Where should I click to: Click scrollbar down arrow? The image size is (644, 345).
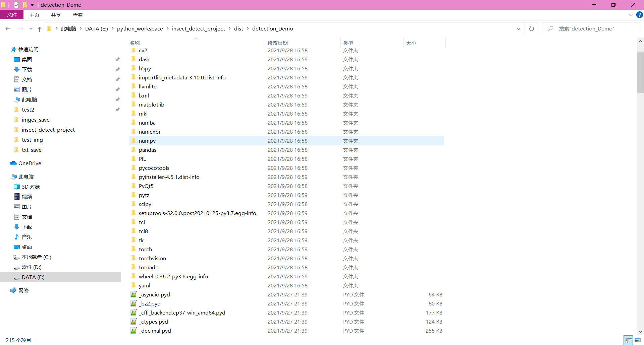(640, 331)
